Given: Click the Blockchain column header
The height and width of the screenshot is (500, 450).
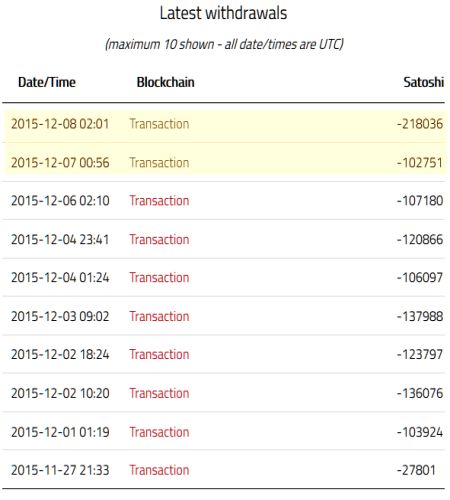Looking at the screenshot, I should [x=166, y=82].
